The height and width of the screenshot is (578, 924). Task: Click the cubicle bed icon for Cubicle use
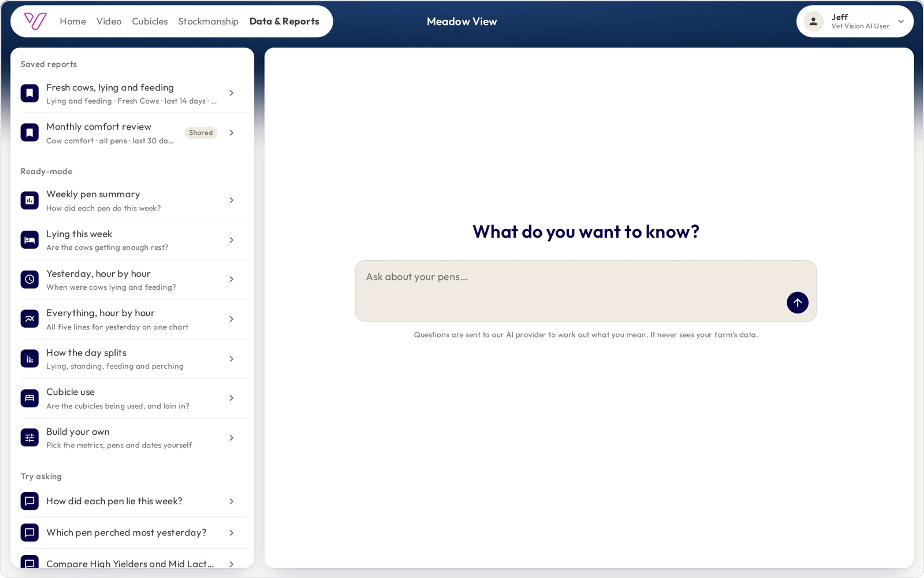(29, 398)
